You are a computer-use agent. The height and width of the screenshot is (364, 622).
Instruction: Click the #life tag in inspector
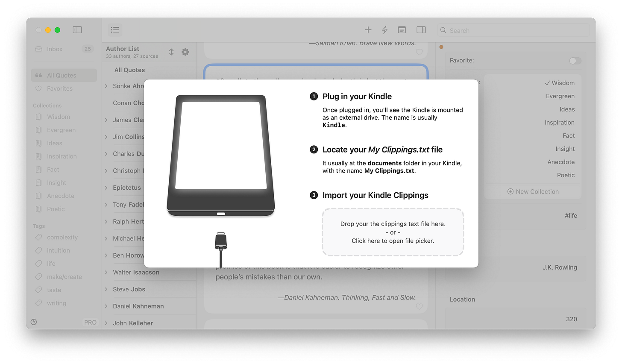(571, 216)
